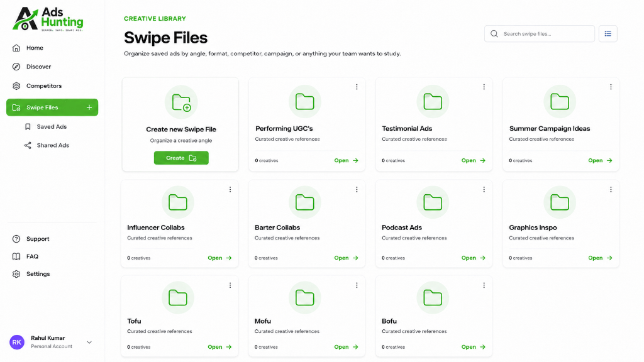This screenshot has height=362, width=644.
Task: Open options menu for Testimonial Ads
Action: click(x=484, y=87)
